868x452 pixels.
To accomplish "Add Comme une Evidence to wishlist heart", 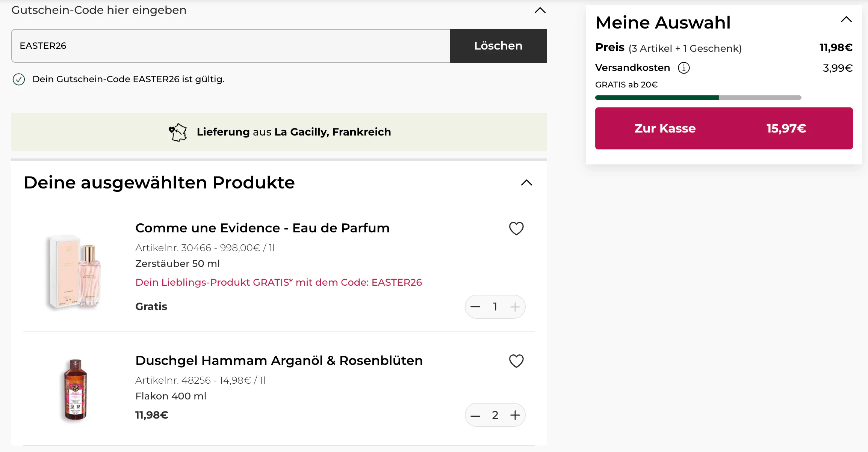I will [516, 228].
